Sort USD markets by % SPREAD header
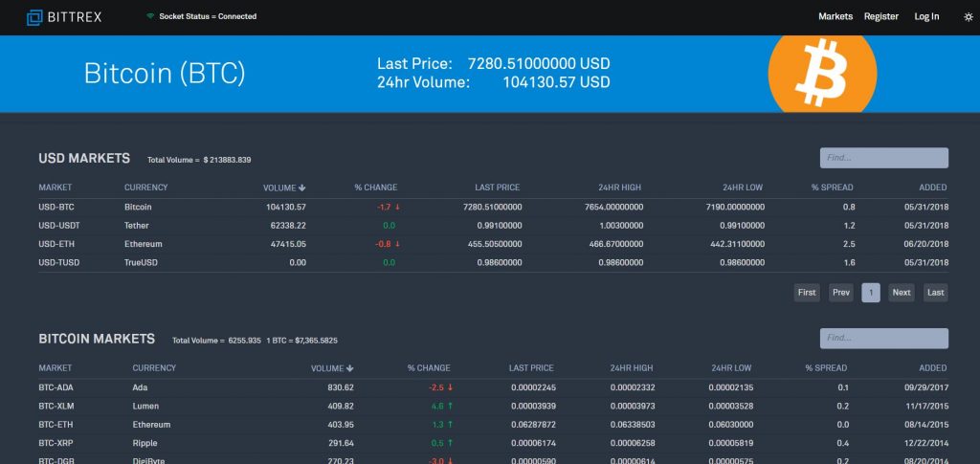This screenshot has height=464, width=980. (x=832, y=188)
